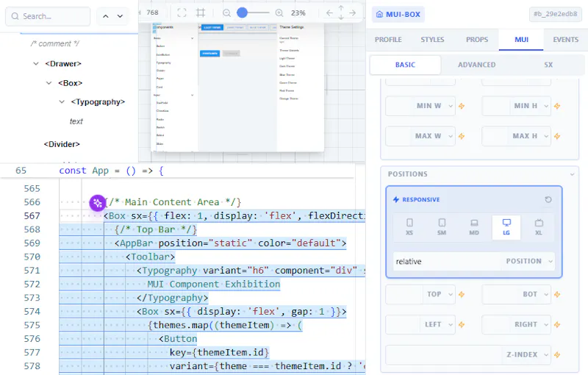
Task: Toggle the grid icon in canvas toolbar
Action: (x=201, y=12)
